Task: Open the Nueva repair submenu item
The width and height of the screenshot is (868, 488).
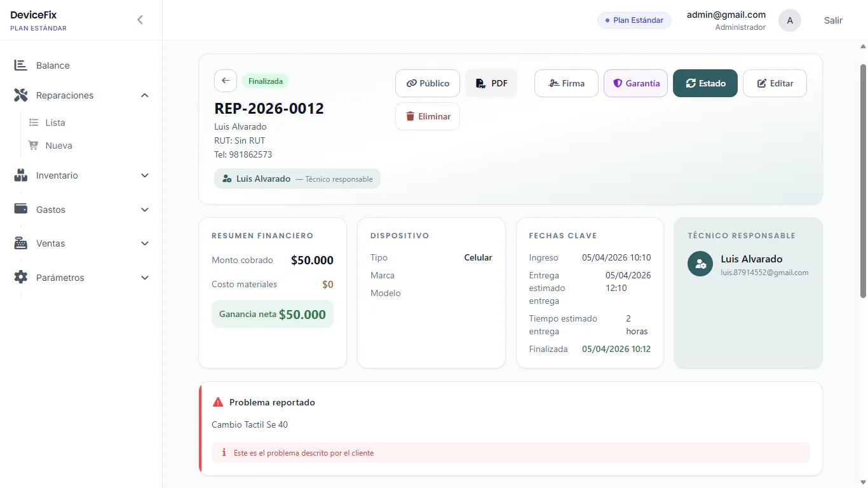Action: click(58, 146)
